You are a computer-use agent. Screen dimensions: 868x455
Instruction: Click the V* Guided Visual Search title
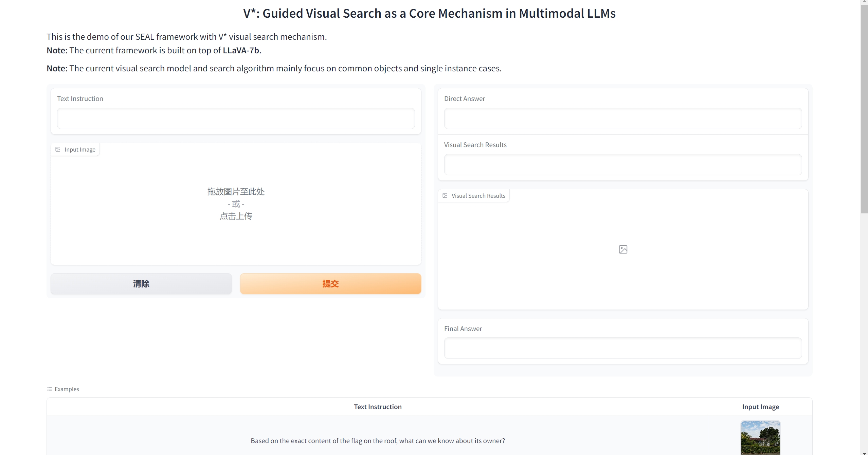coord(429,14)
